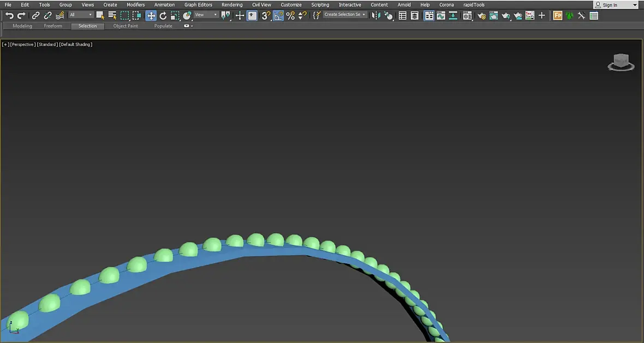Toggle Angle Snap on or off

tap(278, 16)
